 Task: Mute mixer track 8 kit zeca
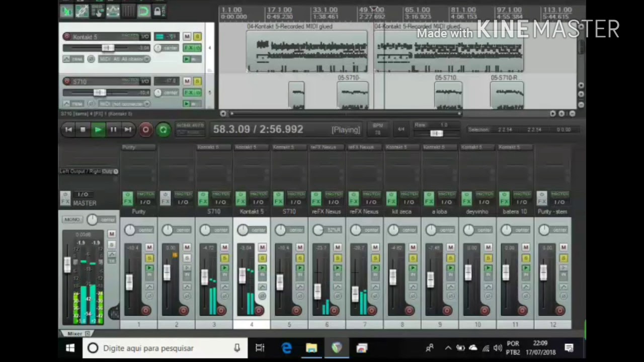click(413, 247)
